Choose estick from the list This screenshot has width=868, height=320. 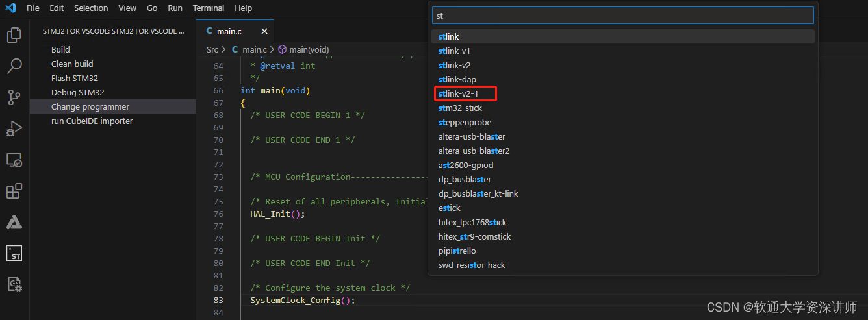coord(623,208)
